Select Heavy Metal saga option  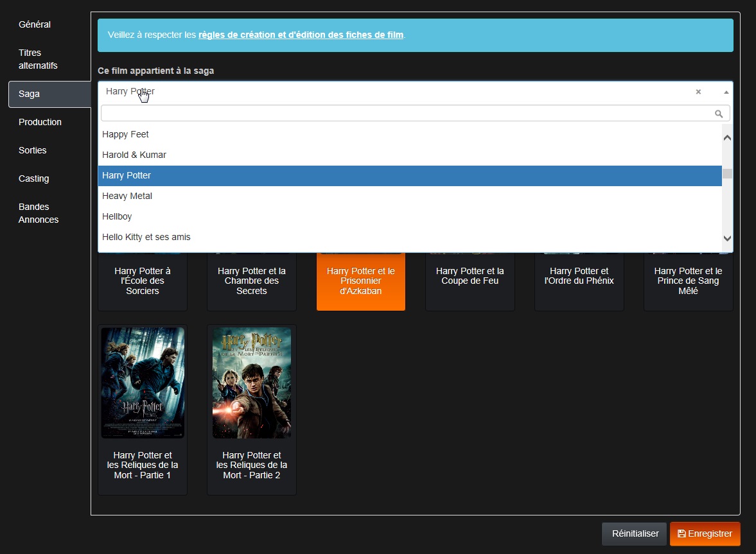click(410, 196)
